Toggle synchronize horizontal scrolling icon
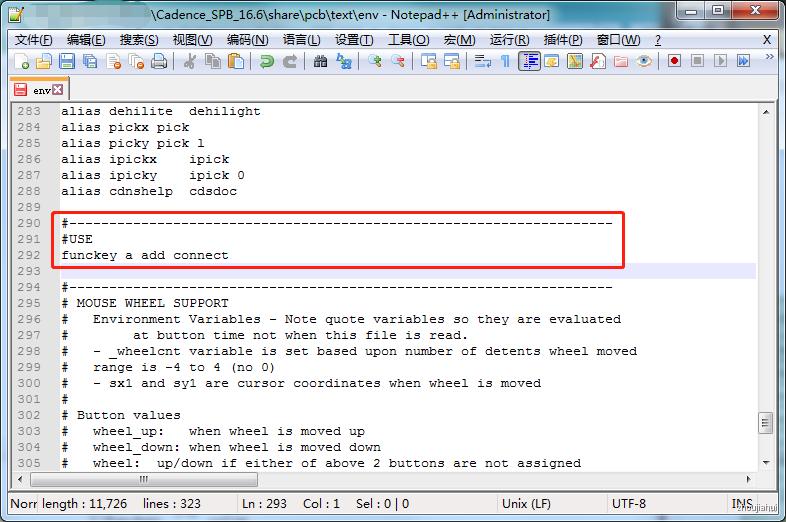 (x=452, y=61)
